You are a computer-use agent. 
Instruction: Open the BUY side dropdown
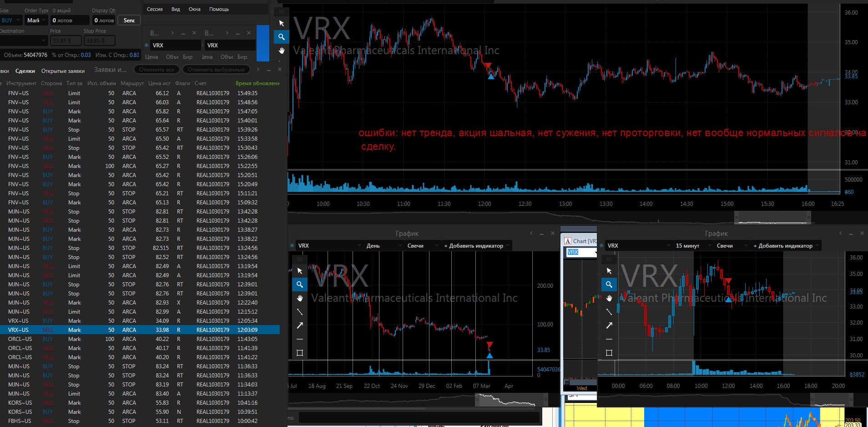pyautogui.click(x=11, y=20)
